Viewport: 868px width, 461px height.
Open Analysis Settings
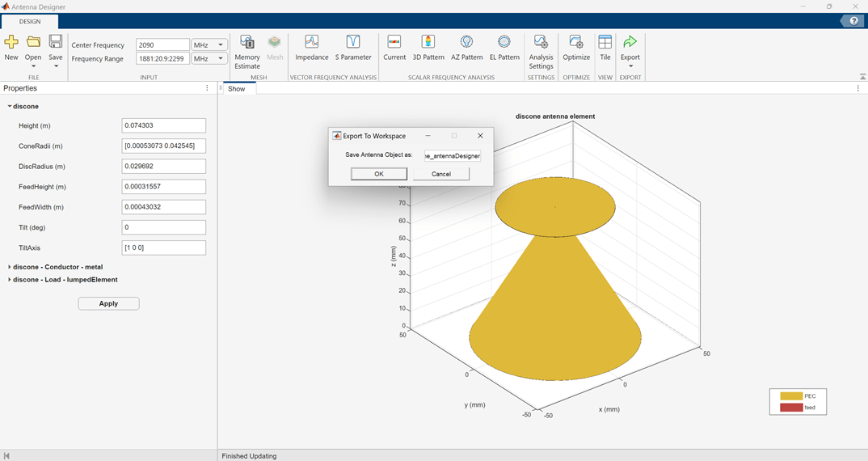coord(541,50)
